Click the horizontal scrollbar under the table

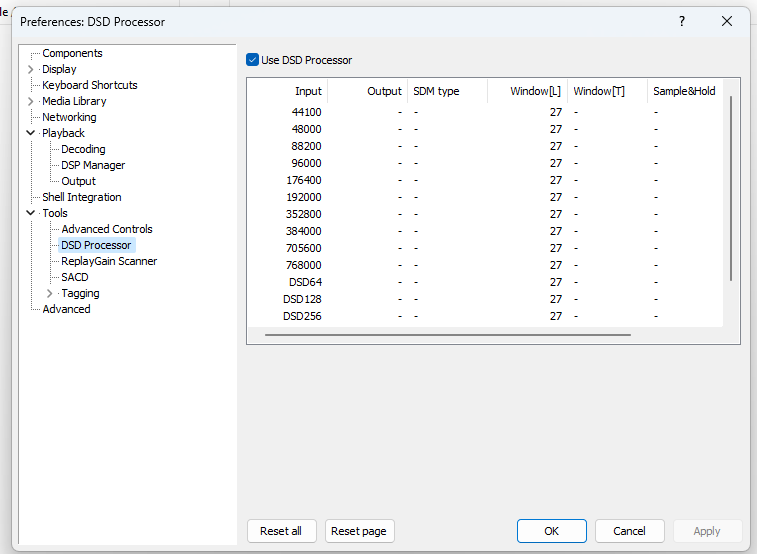coord(447,335)
